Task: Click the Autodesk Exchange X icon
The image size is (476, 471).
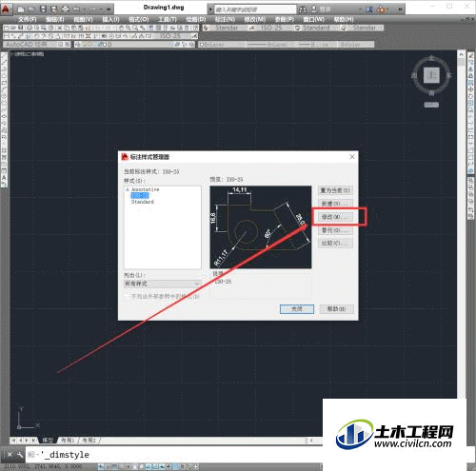Action: pyautogui.click(x=369, y=10)
